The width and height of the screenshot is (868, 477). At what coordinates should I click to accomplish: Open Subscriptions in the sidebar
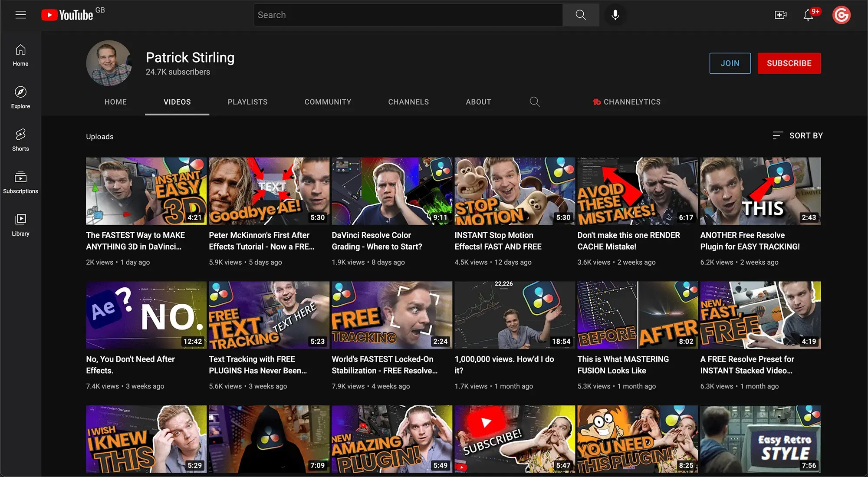(20, 182)
